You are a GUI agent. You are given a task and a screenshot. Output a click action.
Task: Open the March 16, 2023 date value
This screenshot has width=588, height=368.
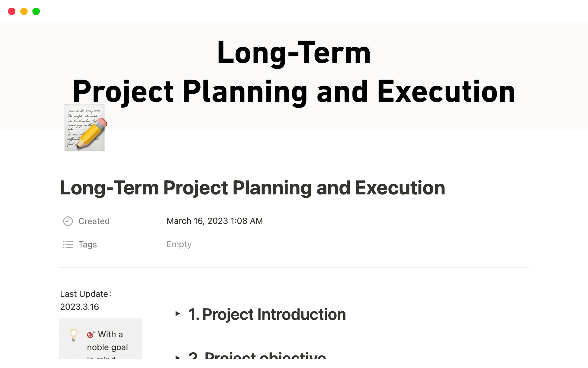[214, 221]
